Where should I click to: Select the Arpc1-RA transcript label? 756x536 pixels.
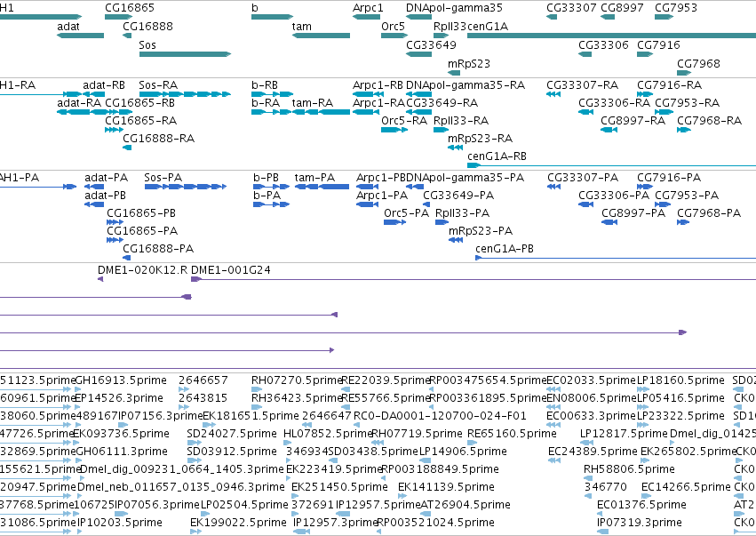coord(378,103)
